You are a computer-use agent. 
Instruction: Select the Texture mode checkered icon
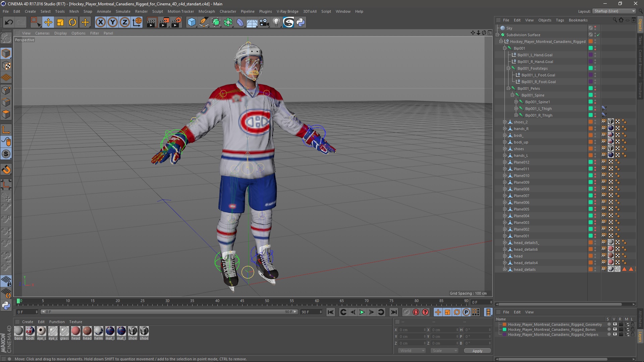click(6, 66)
